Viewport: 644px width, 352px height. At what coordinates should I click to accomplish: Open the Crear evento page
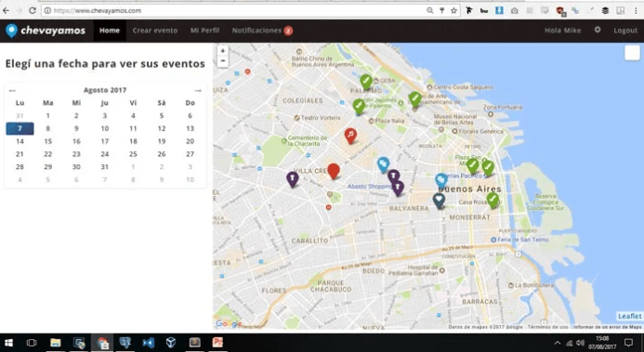tap(155, 31)
